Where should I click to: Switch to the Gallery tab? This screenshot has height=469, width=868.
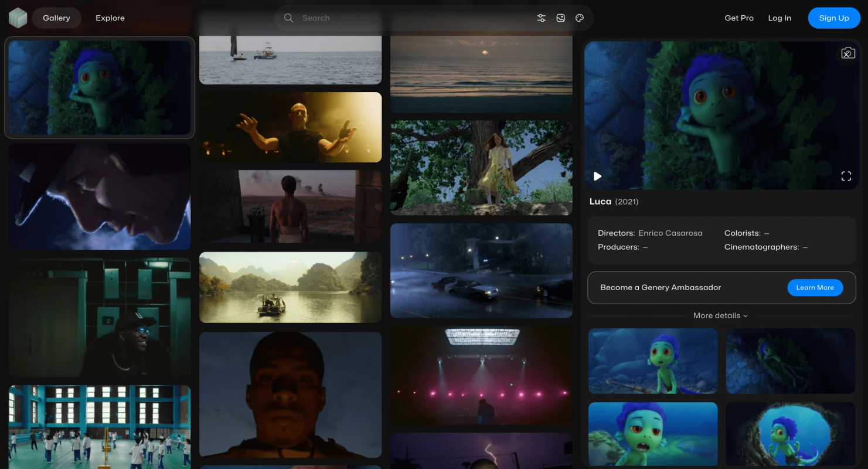(x=56, y=18)
